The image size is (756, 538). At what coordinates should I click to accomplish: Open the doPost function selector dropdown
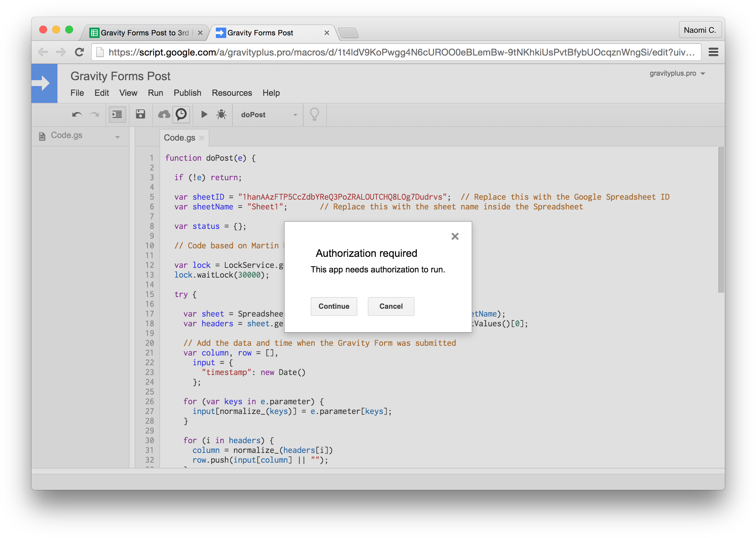[267, 115]
